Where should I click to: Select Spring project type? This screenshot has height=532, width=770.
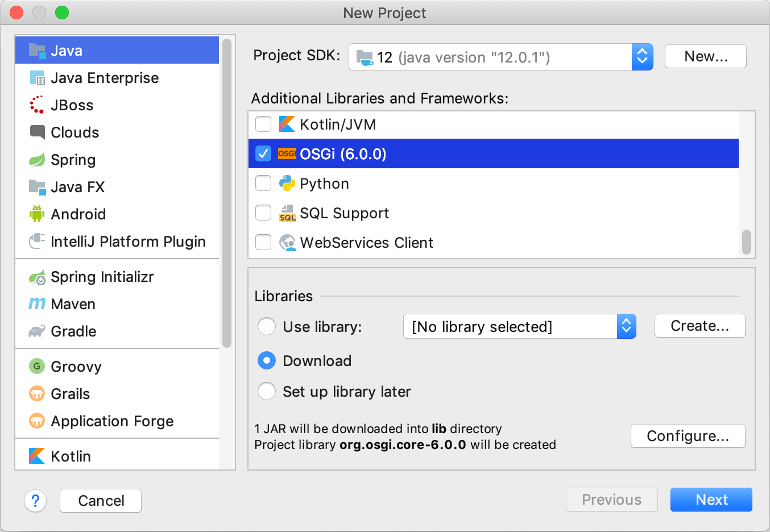point(117,160)
